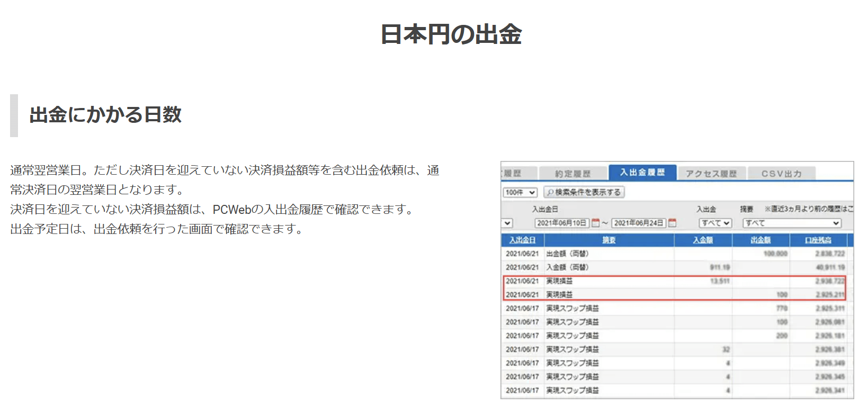
Task: Open the 入出金 すべて dropdown
Action: click(x=715, y=223)
